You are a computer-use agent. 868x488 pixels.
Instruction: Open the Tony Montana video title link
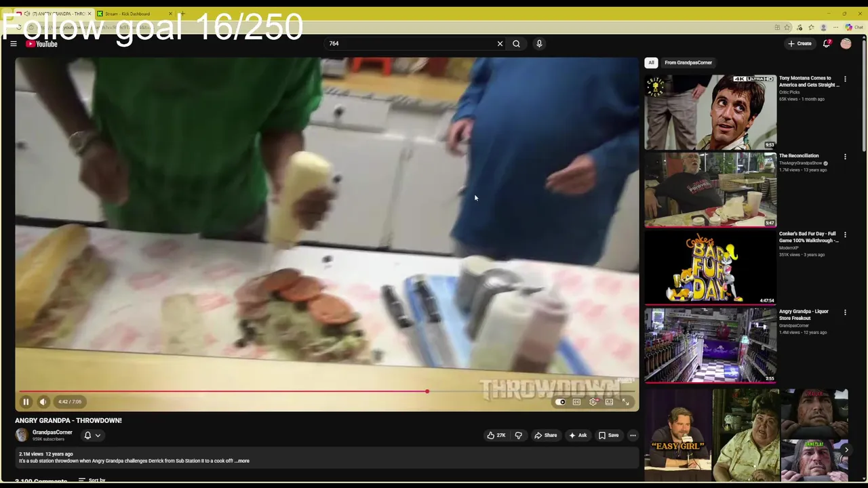[808, 81]
